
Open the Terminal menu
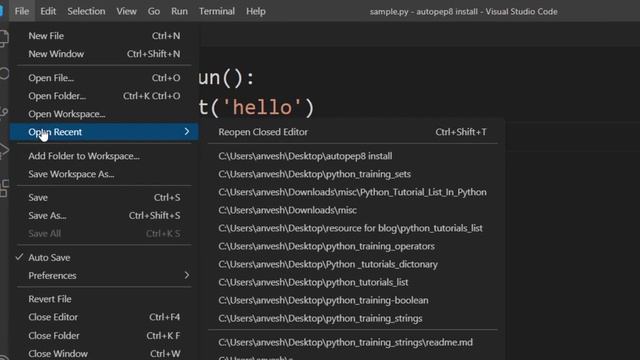(x=217, y=11)
